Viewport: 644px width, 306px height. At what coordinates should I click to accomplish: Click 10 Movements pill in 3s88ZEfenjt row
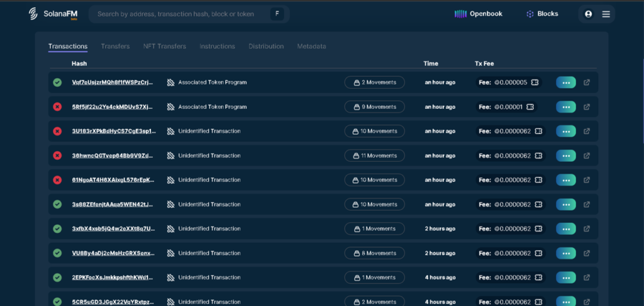click(375, 205)
